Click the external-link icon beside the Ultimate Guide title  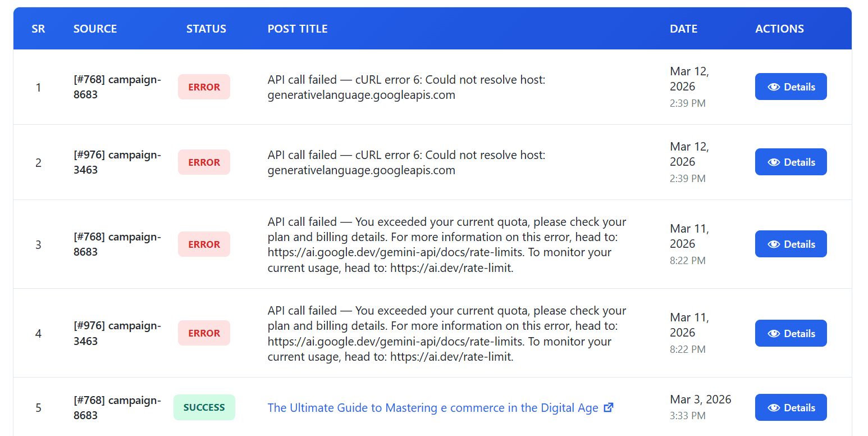click(608, 408)
